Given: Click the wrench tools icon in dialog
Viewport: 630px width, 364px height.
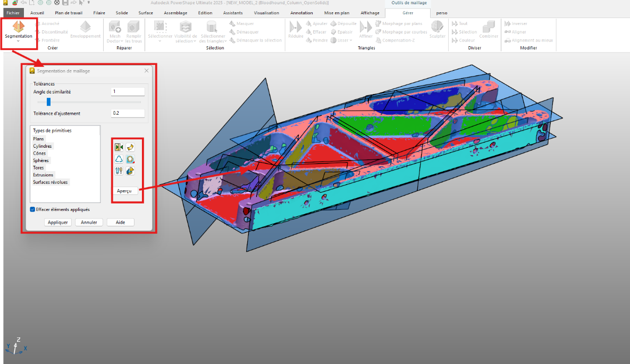Looking at the screenshot, I should (119, 171).
